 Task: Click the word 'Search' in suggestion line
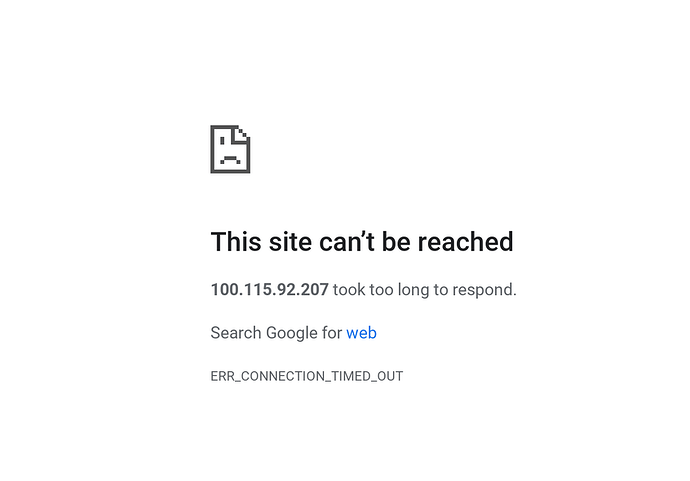[x=236, y=333]
